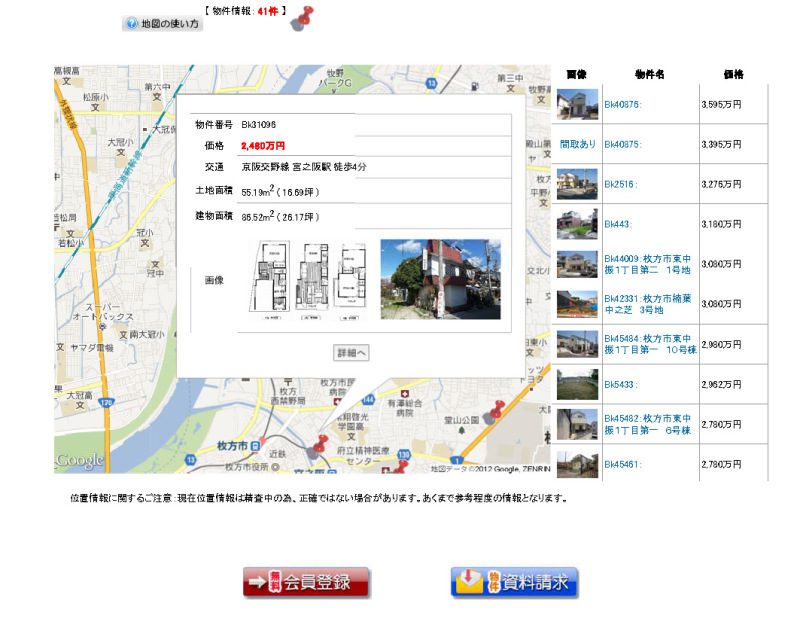Click the thumbnail photo for Bk2516
Screen dimensions: 800x631
(x=577, y=184)
